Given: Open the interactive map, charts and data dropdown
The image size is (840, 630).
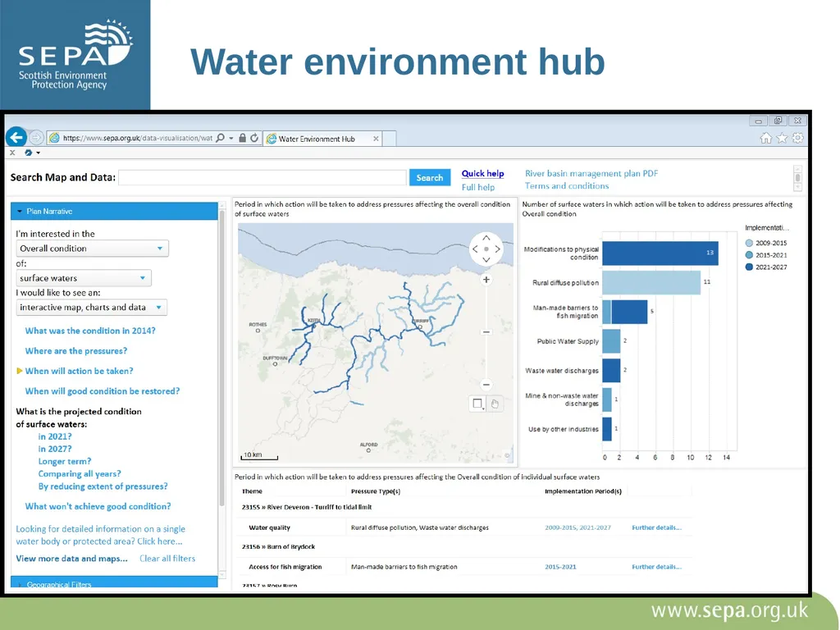Looking at the screenshot, I should pos(91,308).
